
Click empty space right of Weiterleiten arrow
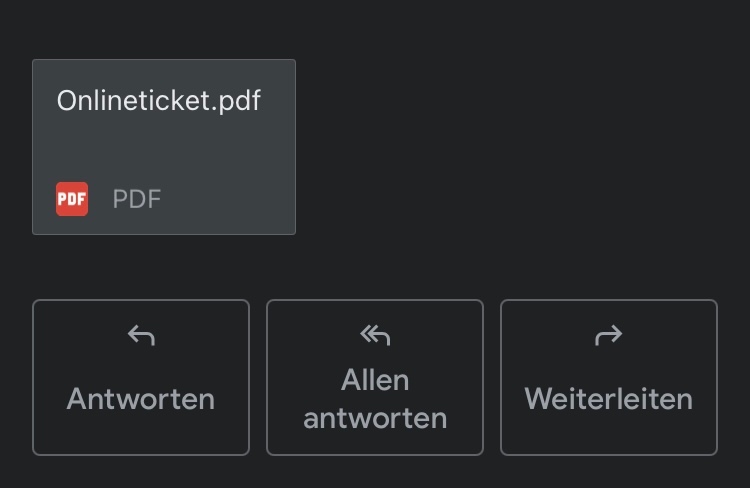[x=670, y=337]
